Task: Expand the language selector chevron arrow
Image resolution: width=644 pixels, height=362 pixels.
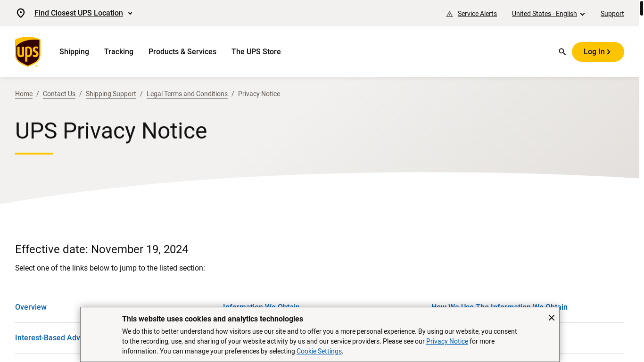Action: point(582,14)
